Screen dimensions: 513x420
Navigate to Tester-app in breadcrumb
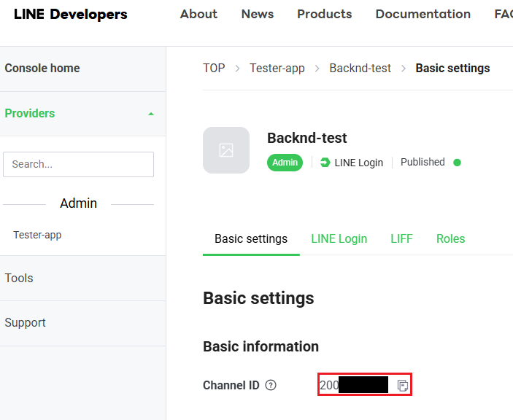coord(277,69)
